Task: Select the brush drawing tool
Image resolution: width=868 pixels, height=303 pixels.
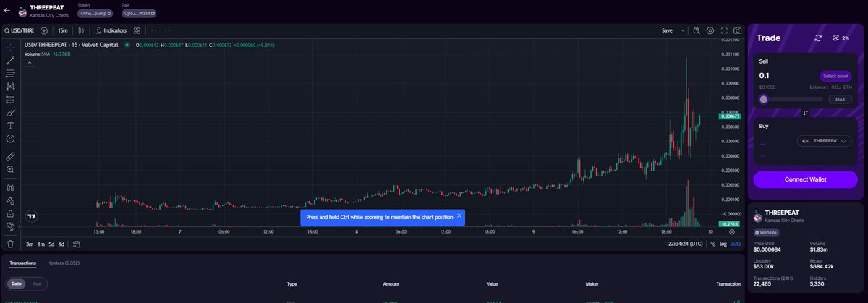Action: tap(10, 113)
